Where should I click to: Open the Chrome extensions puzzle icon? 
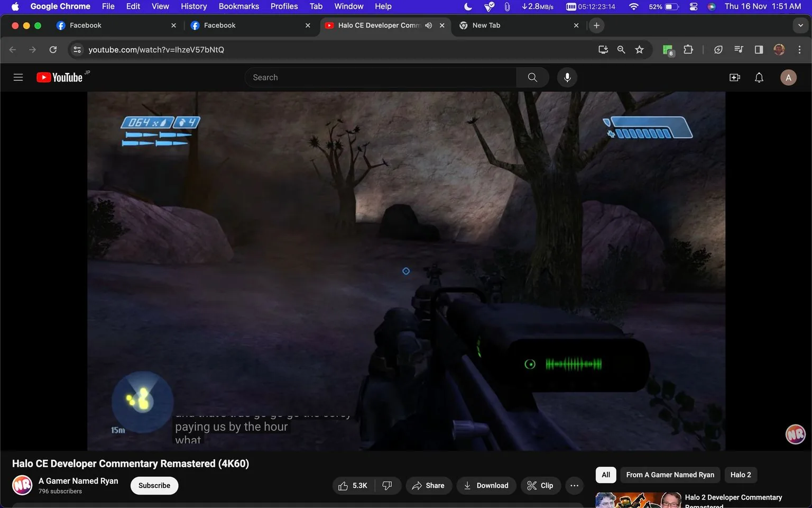click(x=688, y=49)
